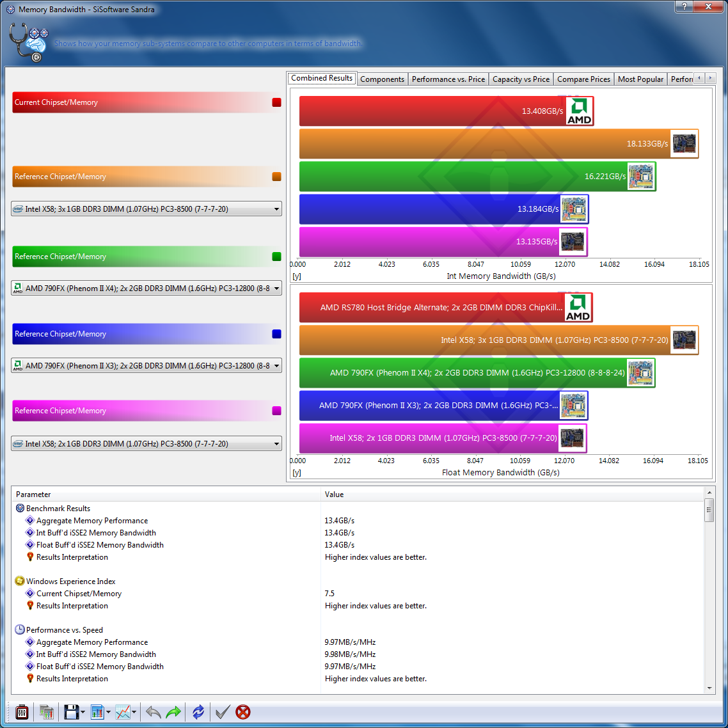Select the Aggregate Memory Performance 13.4GB/s row

coord(358,521)
